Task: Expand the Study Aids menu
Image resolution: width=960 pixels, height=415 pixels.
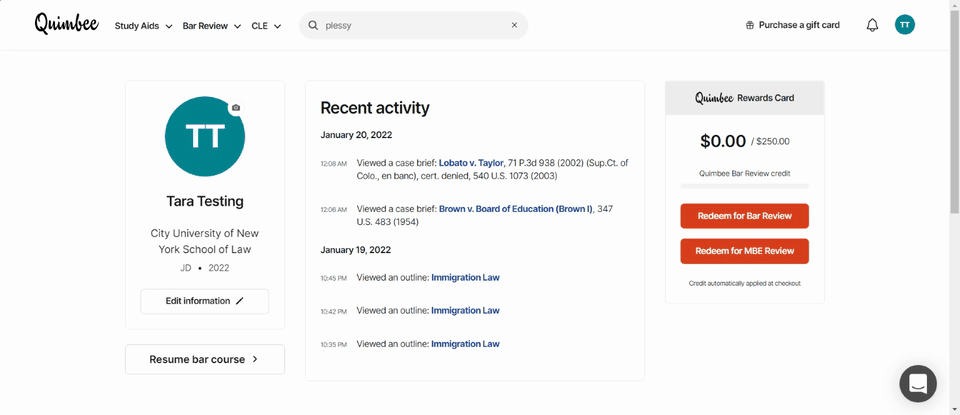Action: click(x=143, y=26)
